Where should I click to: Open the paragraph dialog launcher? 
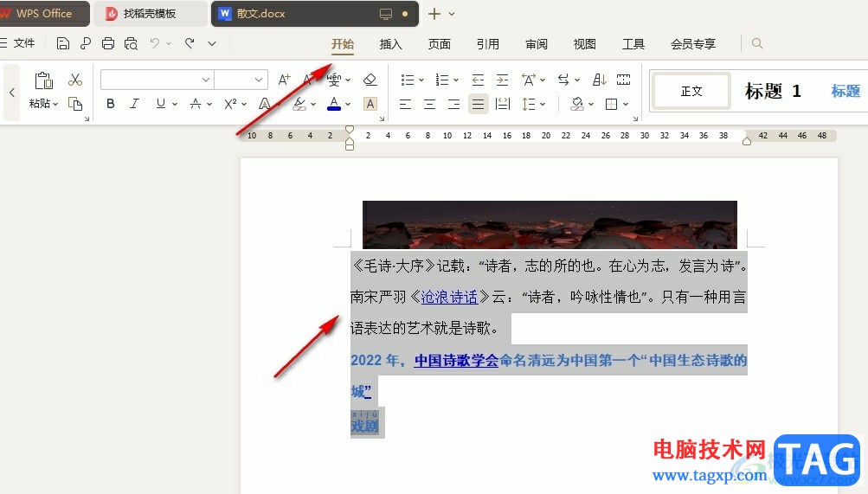[635, 119]
